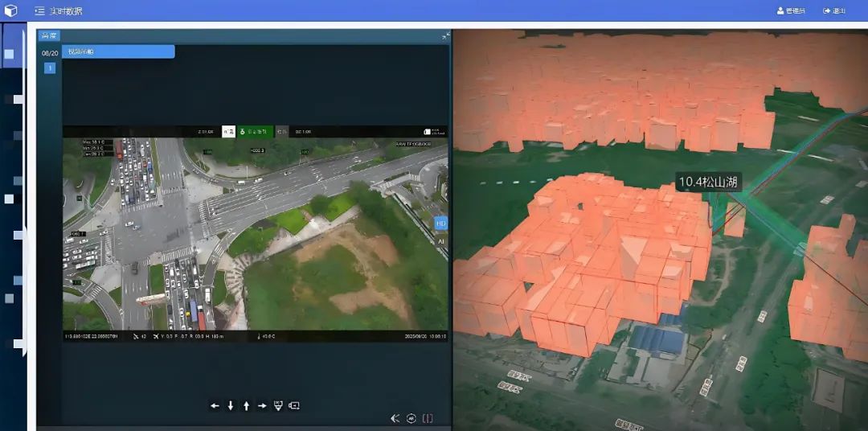Open the administrator user account menu
868x431 pixels.
pyautogui.click(x=791, y=11)
